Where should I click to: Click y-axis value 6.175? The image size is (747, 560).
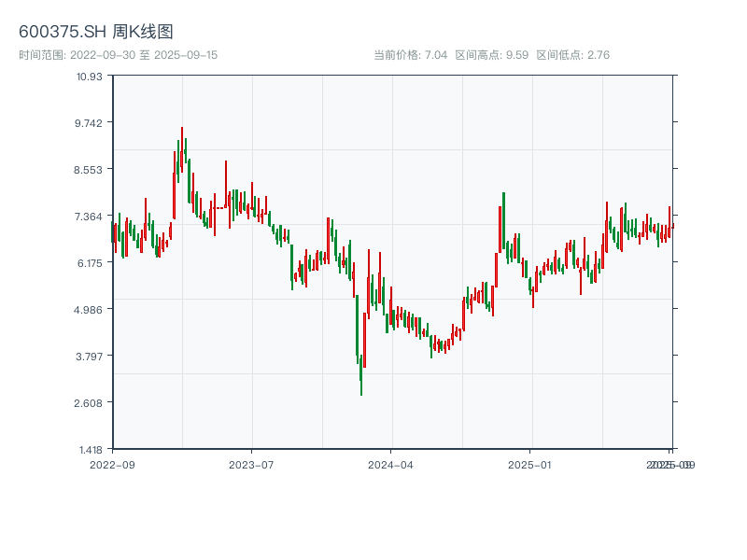point(90,263)
